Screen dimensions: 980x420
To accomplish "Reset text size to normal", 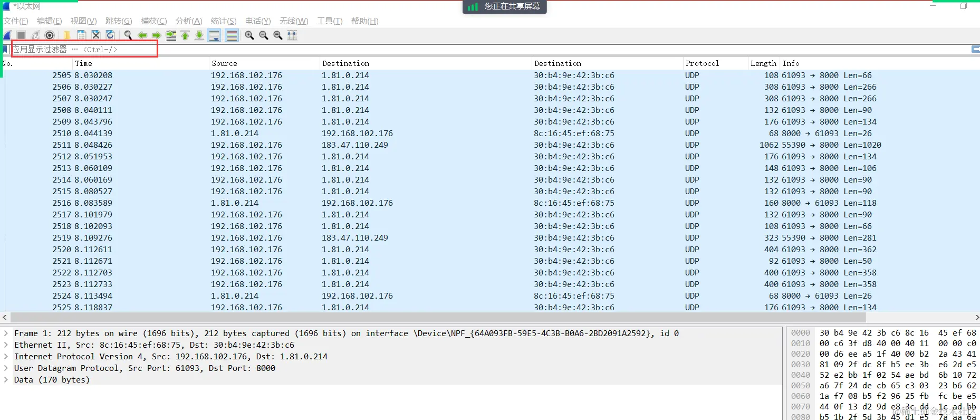I will click(277, 35).
